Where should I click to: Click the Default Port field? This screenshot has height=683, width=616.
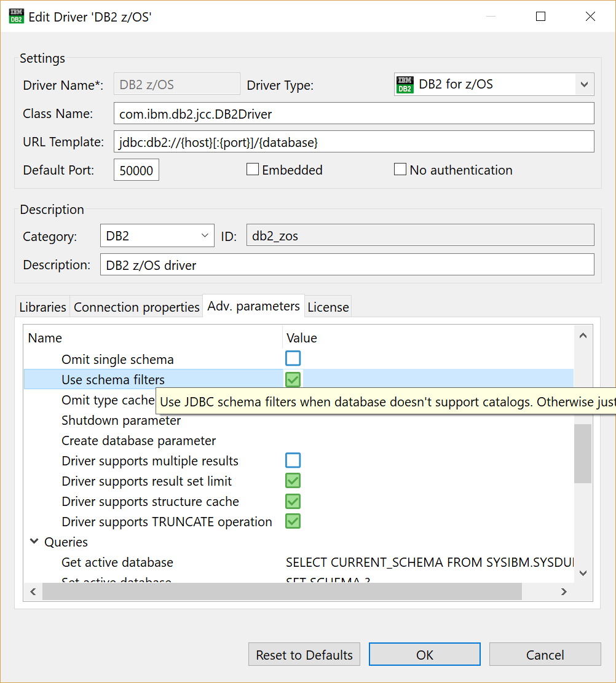coord(136,170)
